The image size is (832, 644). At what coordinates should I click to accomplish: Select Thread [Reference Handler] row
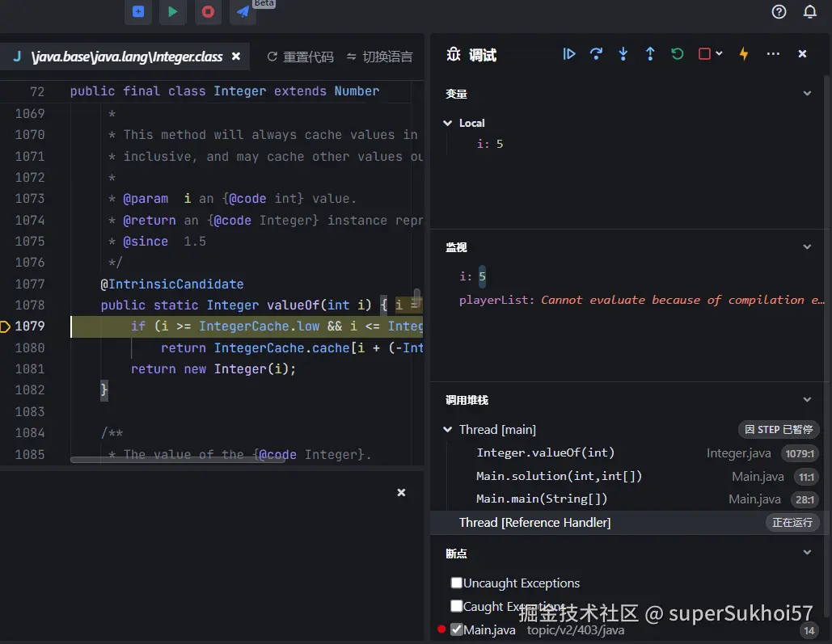(x=629, y=523)
